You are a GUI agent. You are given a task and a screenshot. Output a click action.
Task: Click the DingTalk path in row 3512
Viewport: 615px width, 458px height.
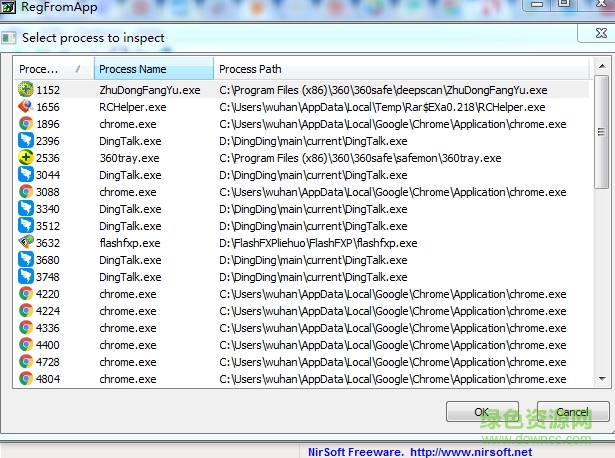click(x=313, y=226)
